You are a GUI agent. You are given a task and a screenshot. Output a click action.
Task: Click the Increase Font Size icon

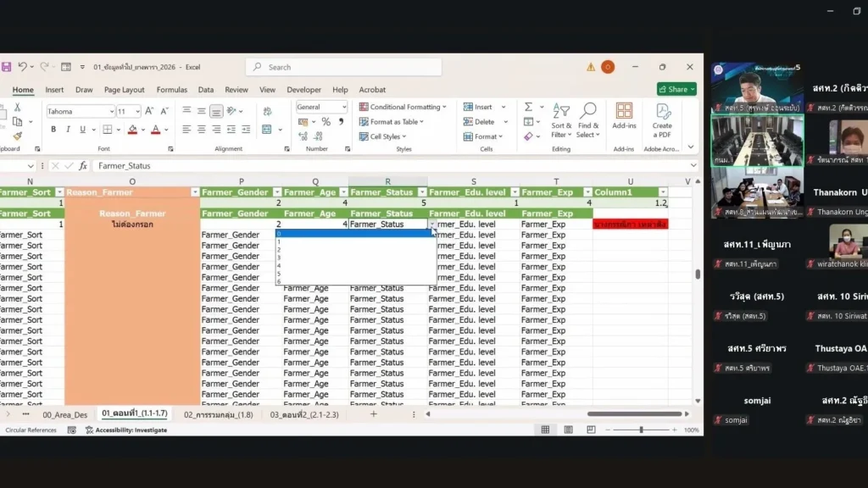(x=149, y=111)
